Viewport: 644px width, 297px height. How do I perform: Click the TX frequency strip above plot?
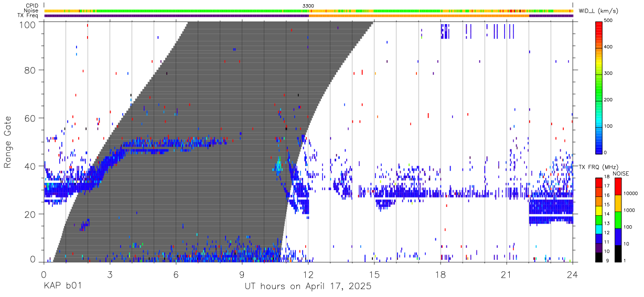pyautogui.click(x=308, y=16)
